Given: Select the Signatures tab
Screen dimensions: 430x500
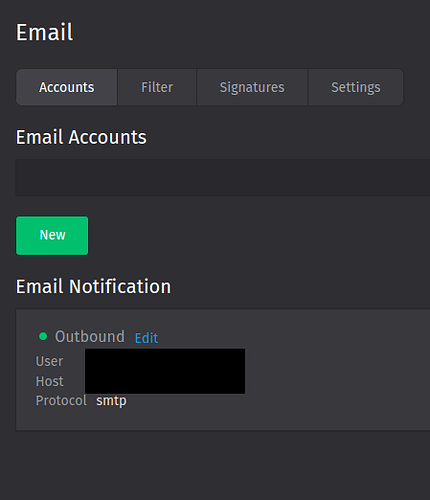Looking at the screenshot, I should click(x=252, y=87).
